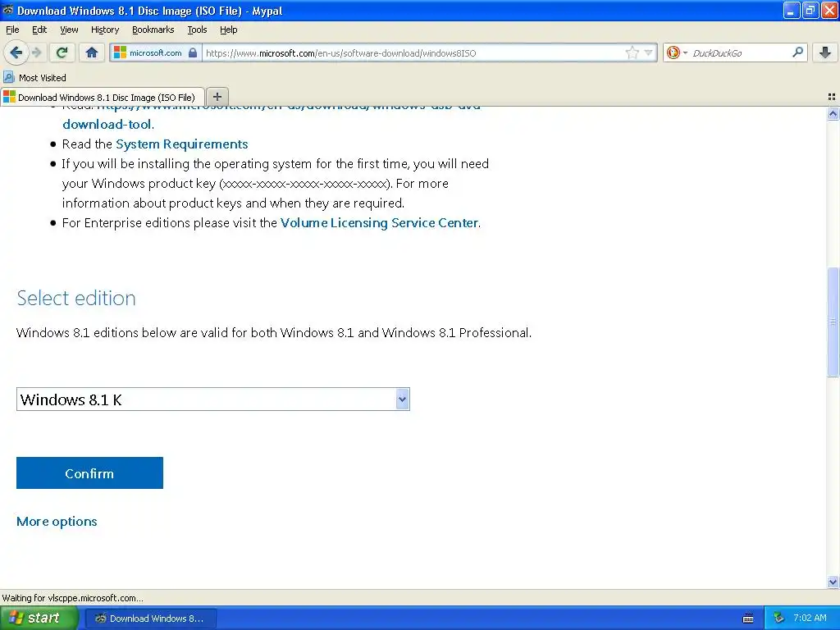Open the More options link
The image size is (840, 630).
57,521
